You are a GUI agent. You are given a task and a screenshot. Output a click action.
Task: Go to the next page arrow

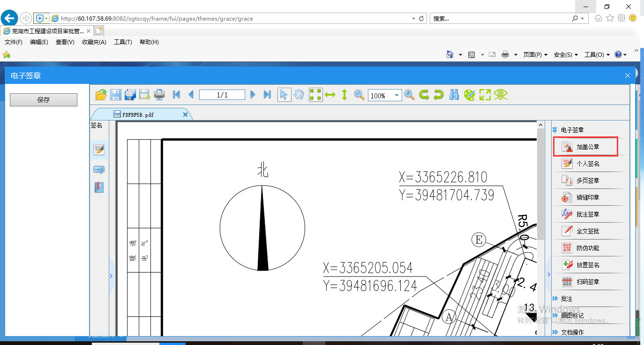click(x=253, y=95)
